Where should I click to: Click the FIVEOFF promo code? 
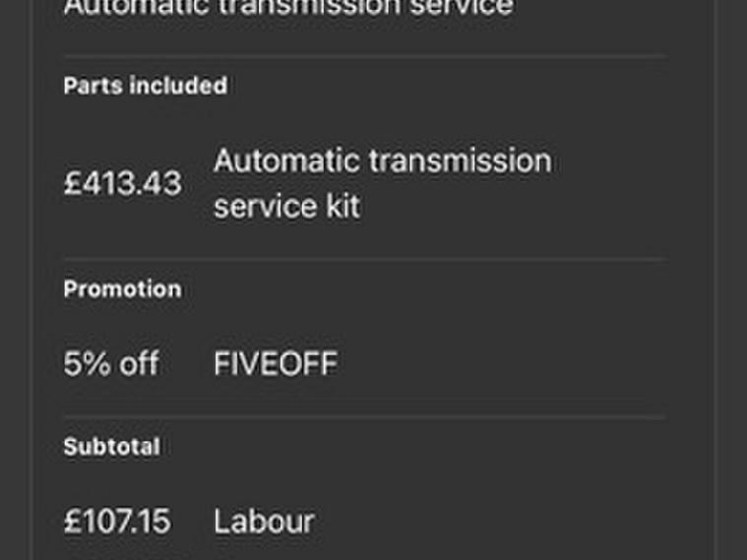(x=275, y=364)
